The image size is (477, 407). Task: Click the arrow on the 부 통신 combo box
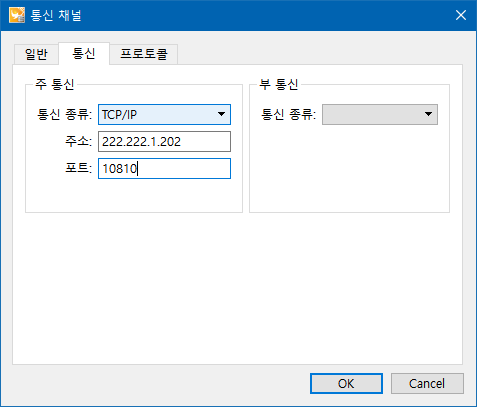click(429, 114)
